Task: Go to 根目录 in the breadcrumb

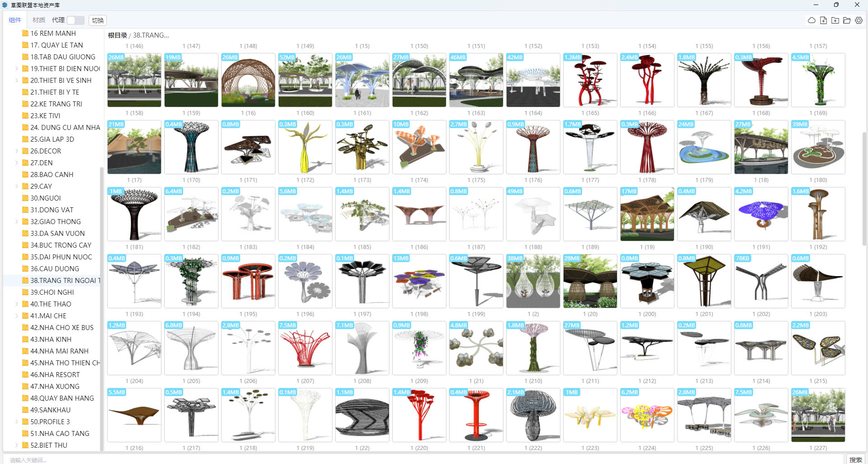Action: (x=117, y=35)
